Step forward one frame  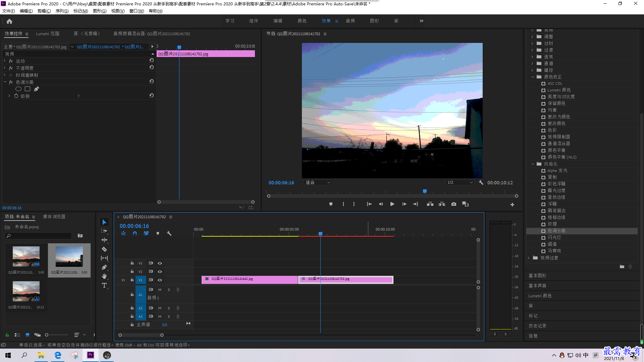click(x=404, y=204)
